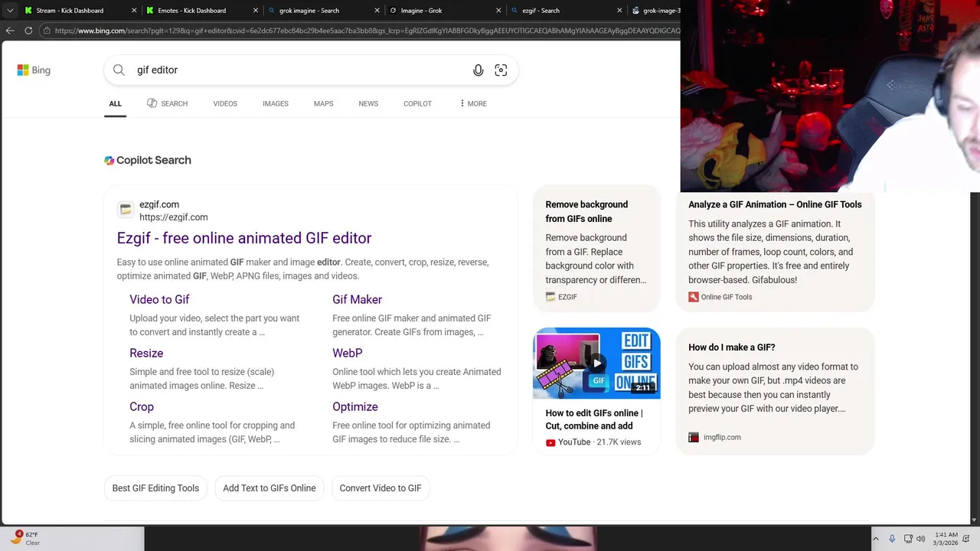Click the Copilot Search logo icon
The height and width of the screenshot is (551, 980).
coord(109,160)
